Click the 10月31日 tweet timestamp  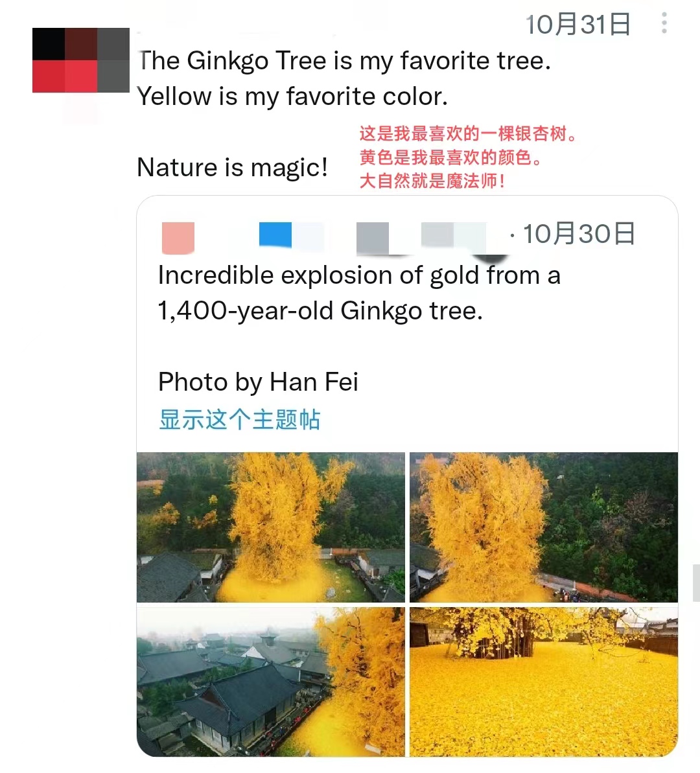(577, 25)
